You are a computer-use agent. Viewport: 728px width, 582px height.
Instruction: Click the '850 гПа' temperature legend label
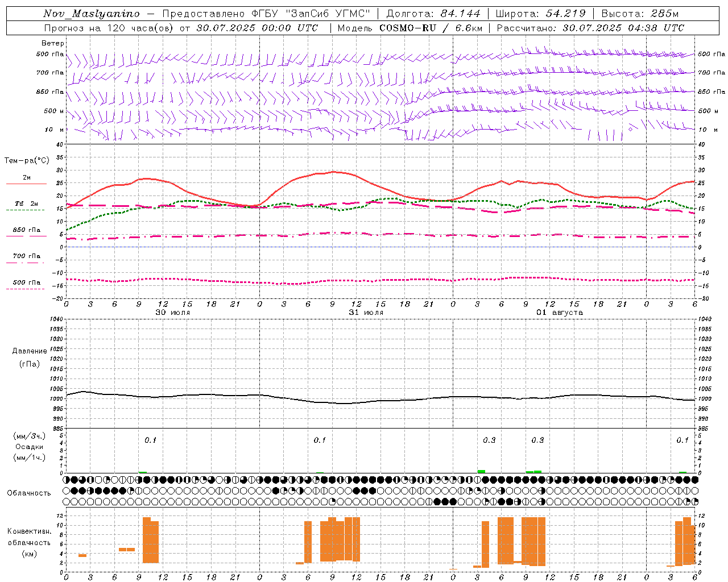tap(27, 230)
